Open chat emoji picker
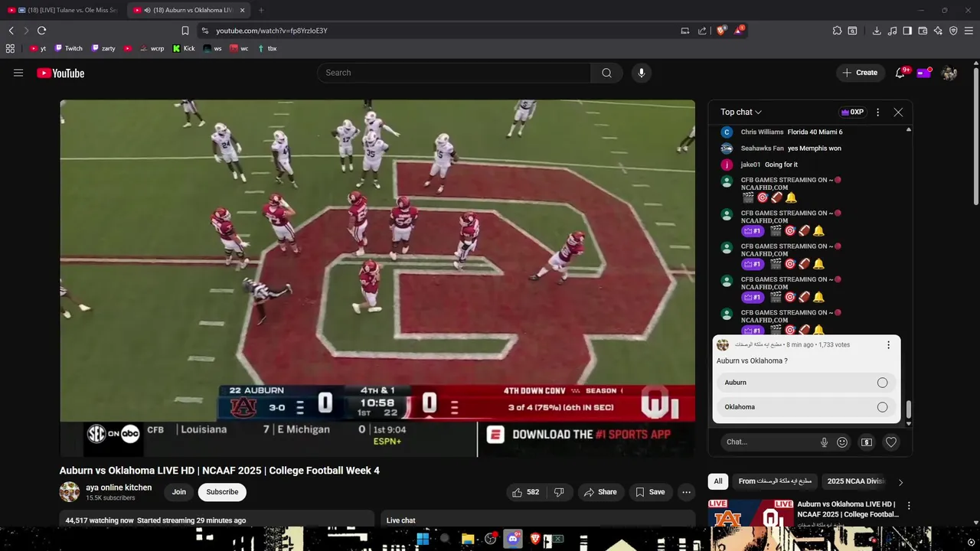The image size is (980, 551). click(842, 442)
